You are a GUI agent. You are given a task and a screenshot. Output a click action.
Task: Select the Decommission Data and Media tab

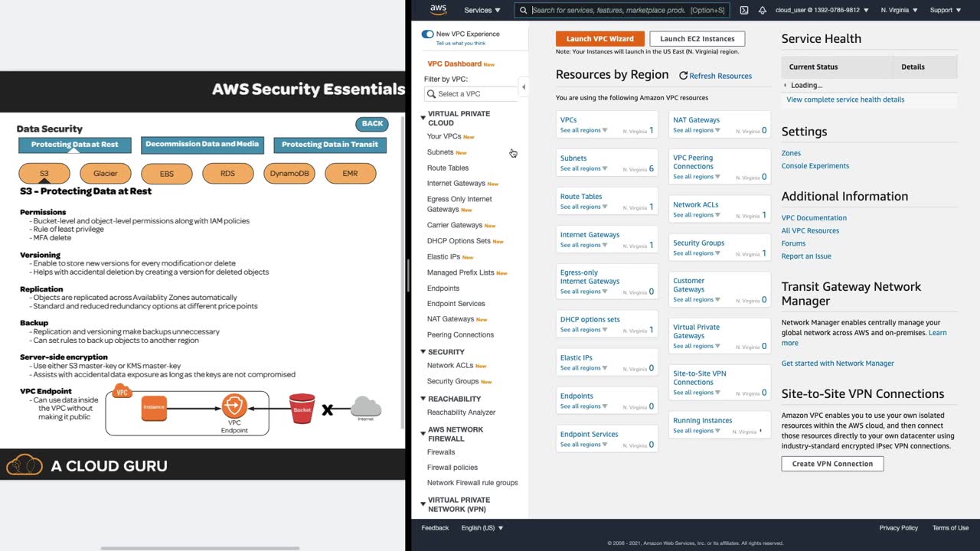click(202, 144)
